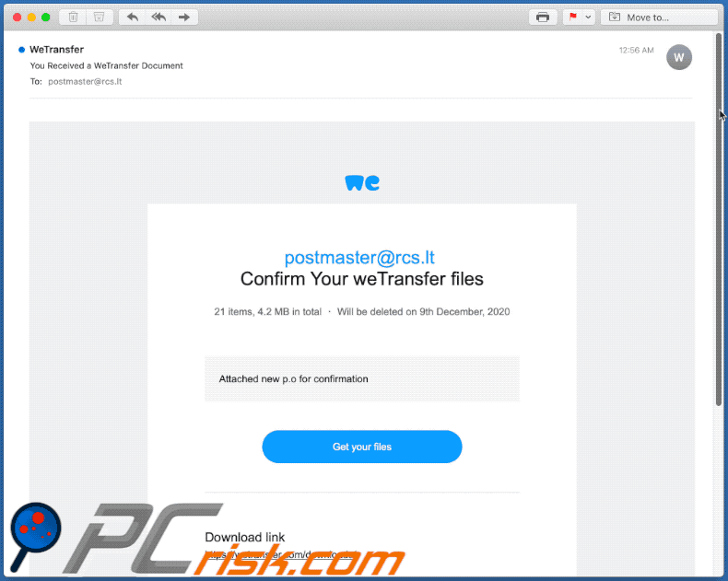This screenshot has height=581, width=728.
Task: Click the yellow minimize window button
Action: point(31,17)
